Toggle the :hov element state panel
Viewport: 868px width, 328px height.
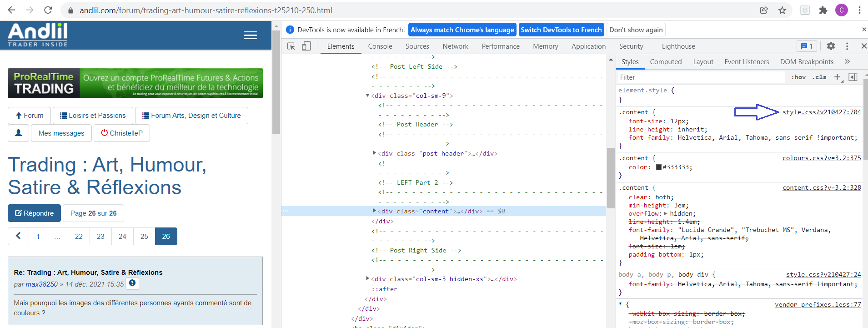[x=798, y=77]
